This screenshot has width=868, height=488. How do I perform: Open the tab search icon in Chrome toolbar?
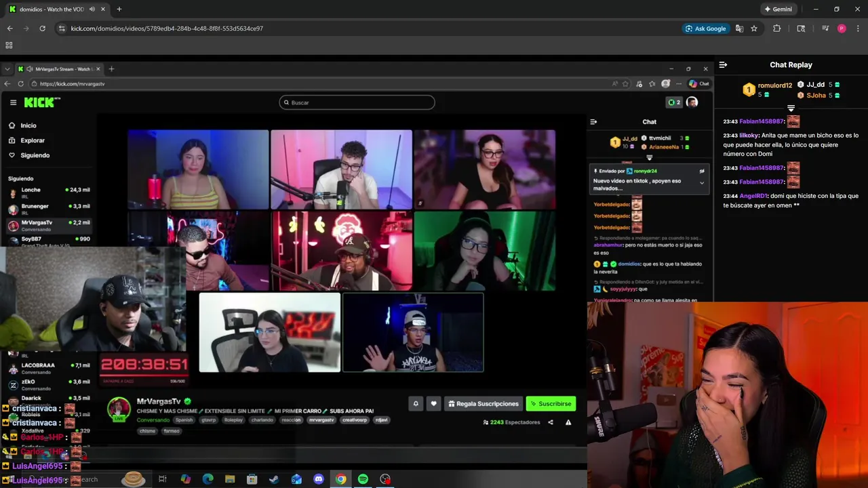coord(801,28)
